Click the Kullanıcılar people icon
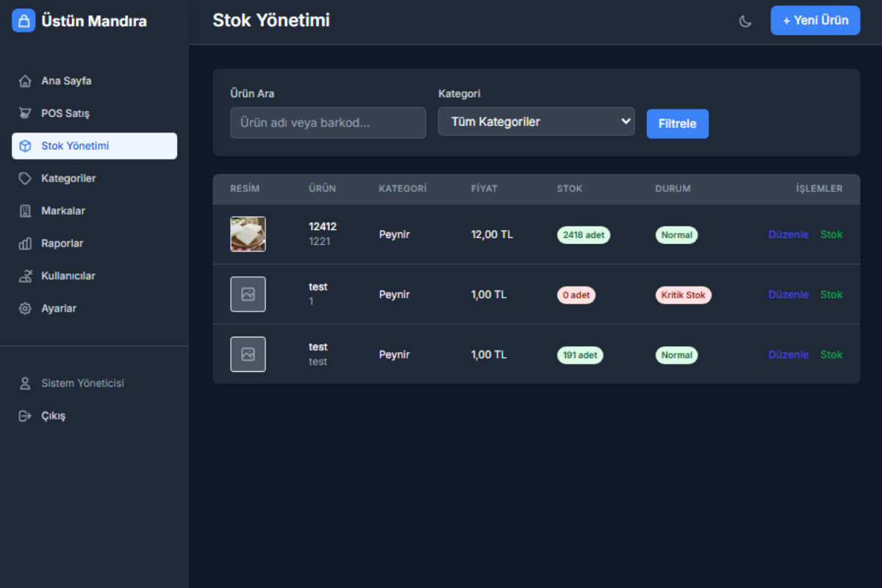This screenshot has width=882, height=588. pos(25,276)
